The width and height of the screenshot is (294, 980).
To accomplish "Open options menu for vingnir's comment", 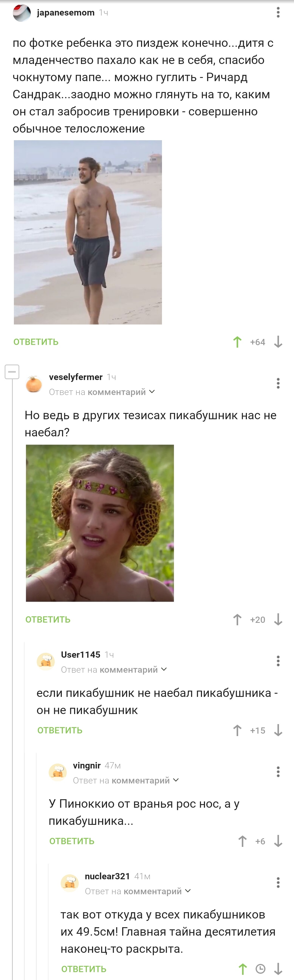I will pos(278,771).
